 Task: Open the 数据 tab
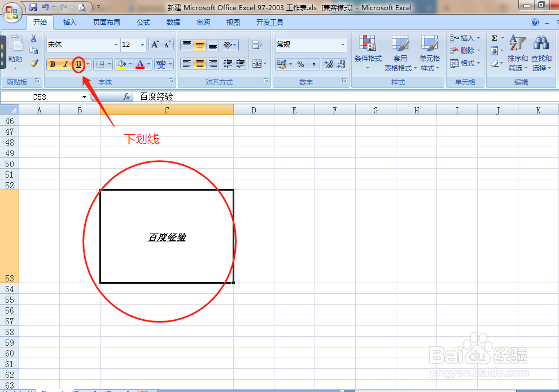pos(173,23)
